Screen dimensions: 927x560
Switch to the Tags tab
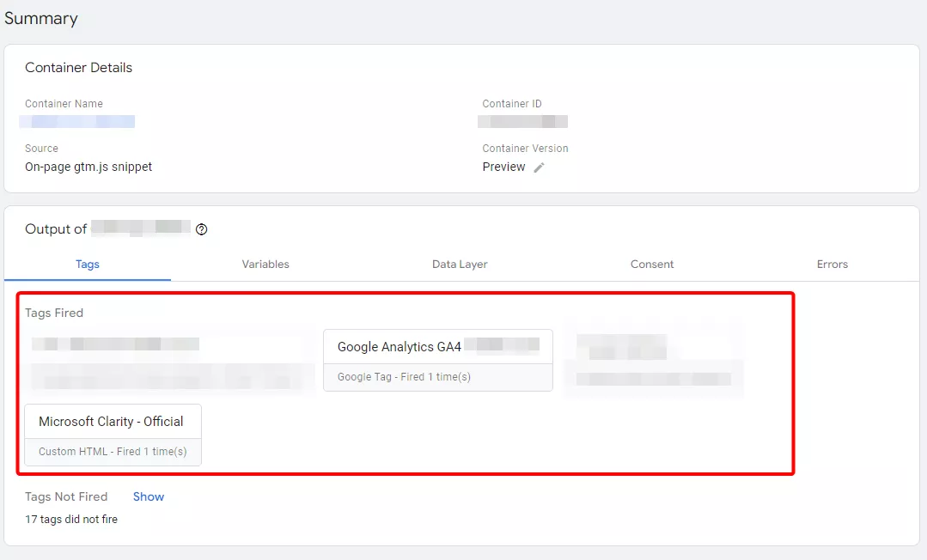tap(88, 265)
